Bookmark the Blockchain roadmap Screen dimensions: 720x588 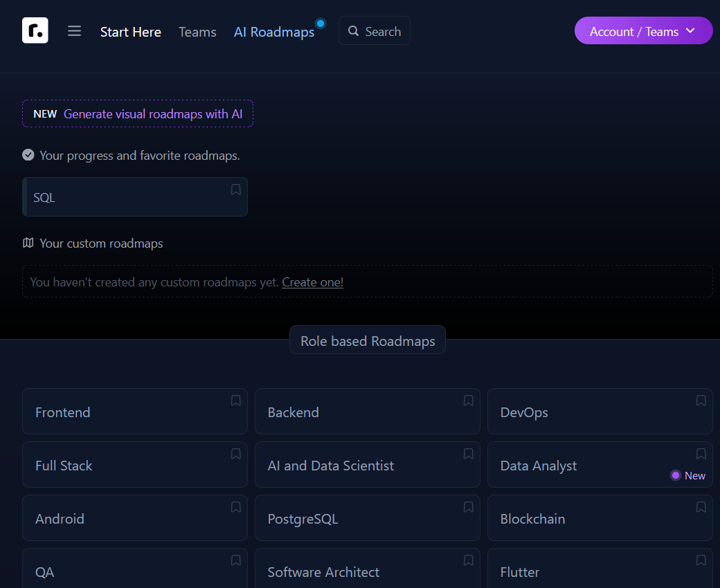(701, 507)
